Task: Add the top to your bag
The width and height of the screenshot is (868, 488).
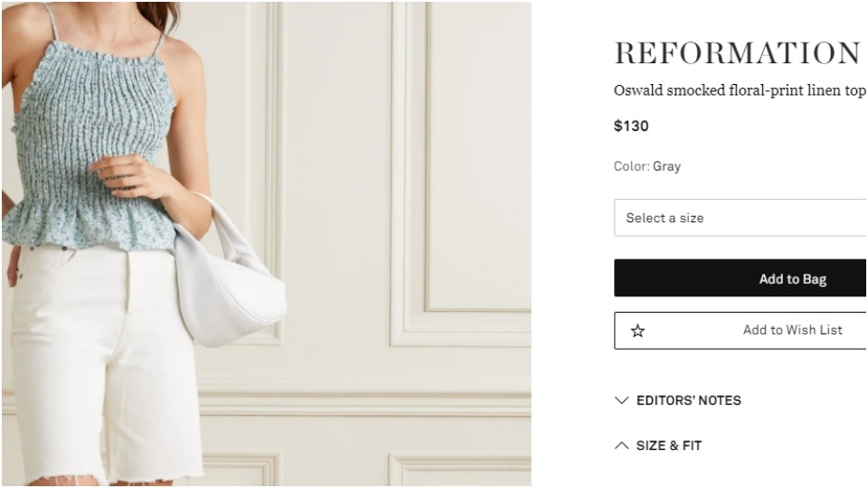Action: coord(741,278)
